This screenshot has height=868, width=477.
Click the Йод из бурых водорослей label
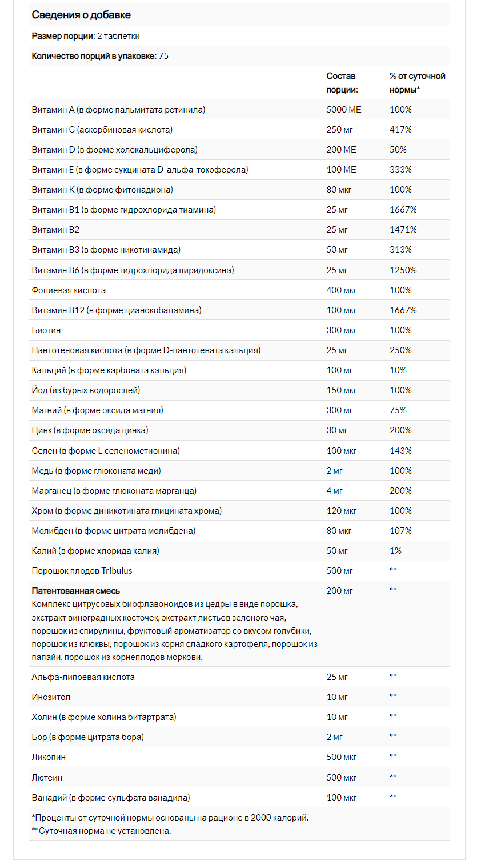tap(86, 390)
